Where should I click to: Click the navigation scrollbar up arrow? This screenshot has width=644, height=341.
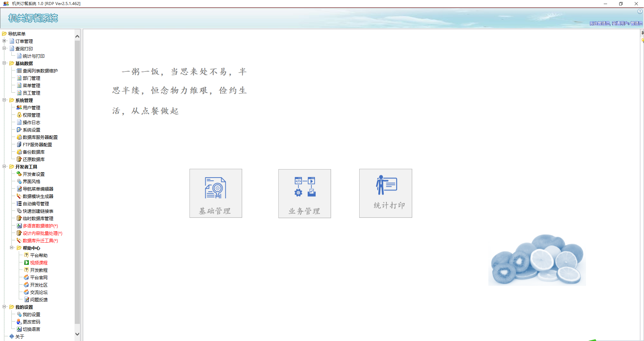[77, 36]
